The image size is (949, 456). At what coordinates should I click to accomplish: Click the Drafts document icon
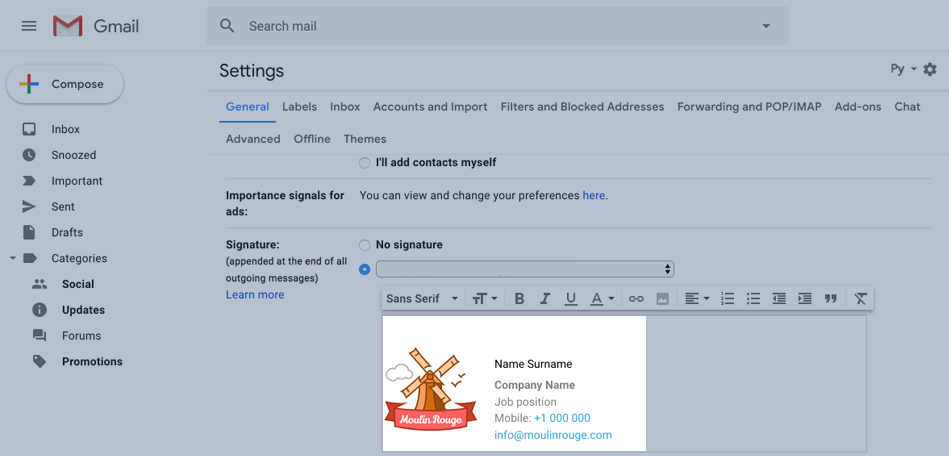(29, 233)
